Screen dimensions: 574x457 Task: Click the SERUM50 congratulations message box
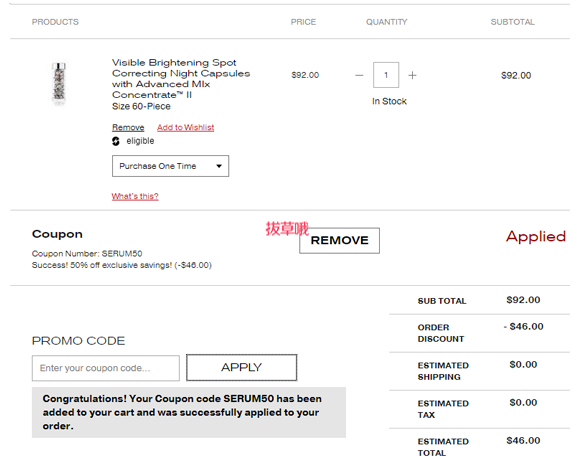pos(189,412)
